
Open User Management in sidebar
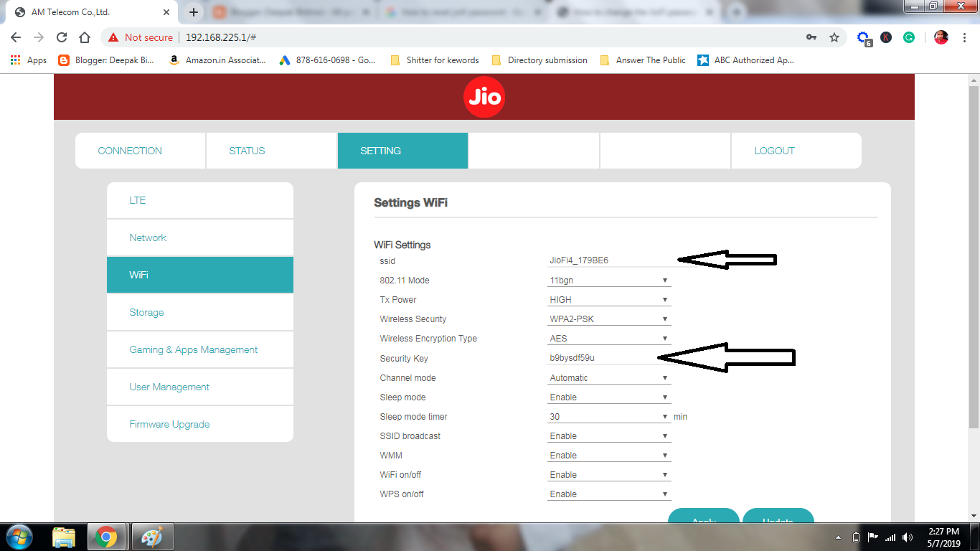200,387
